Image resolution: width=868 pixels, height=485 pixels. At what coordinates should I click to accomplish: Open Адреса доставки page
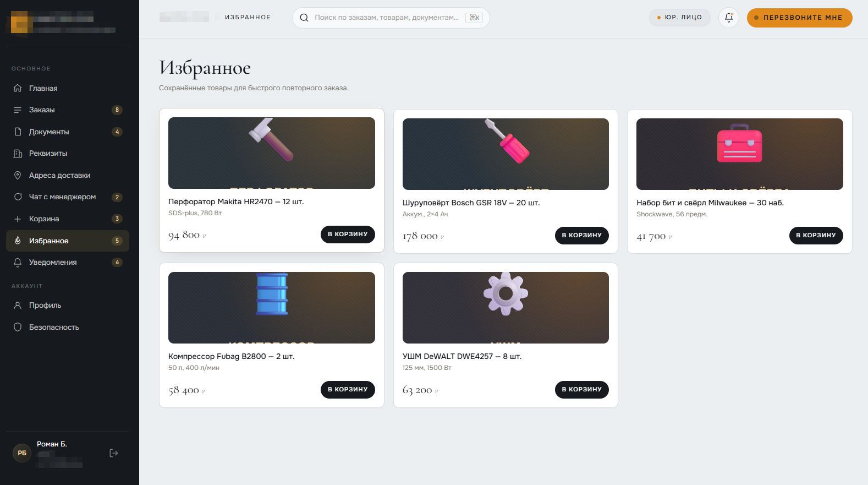(x=68, y=175)
